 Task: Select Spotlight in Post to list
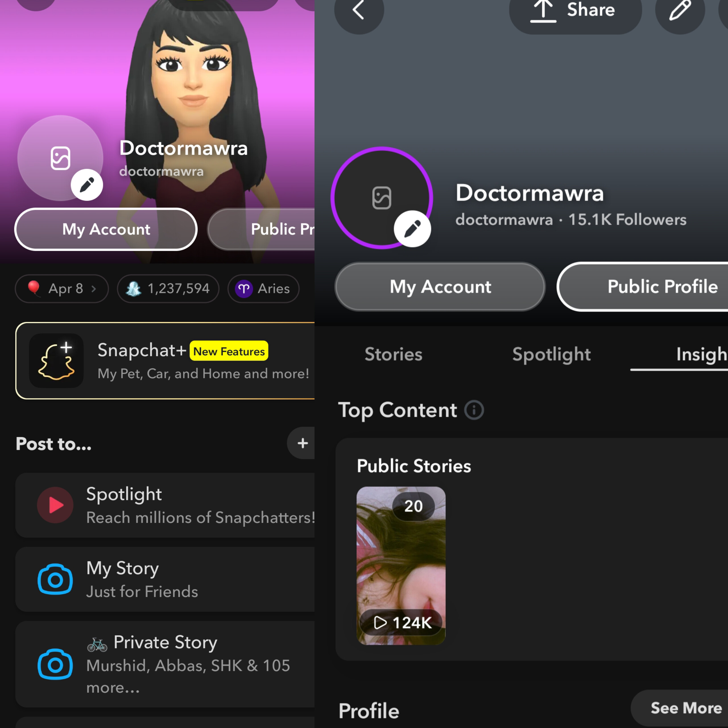165,505
